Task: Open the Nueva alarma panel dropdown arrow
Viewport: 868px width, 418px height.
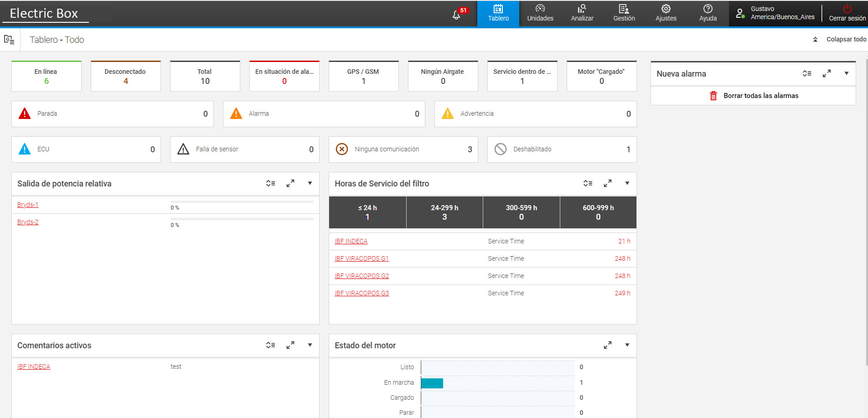Action: [847, 73]
